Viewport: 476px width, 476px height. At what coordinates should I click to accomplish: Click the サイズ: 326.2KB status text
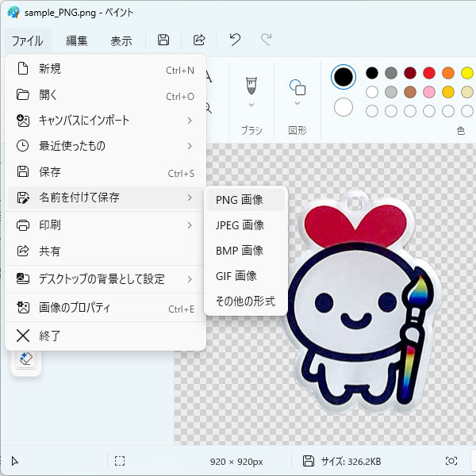coord(351,462)
